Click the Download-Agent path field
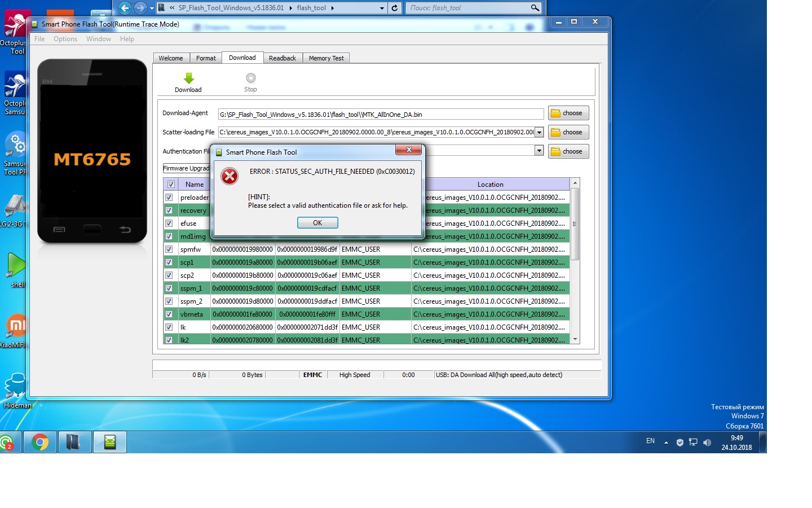Viewport: 812px width, 508px height. [381, 114]
